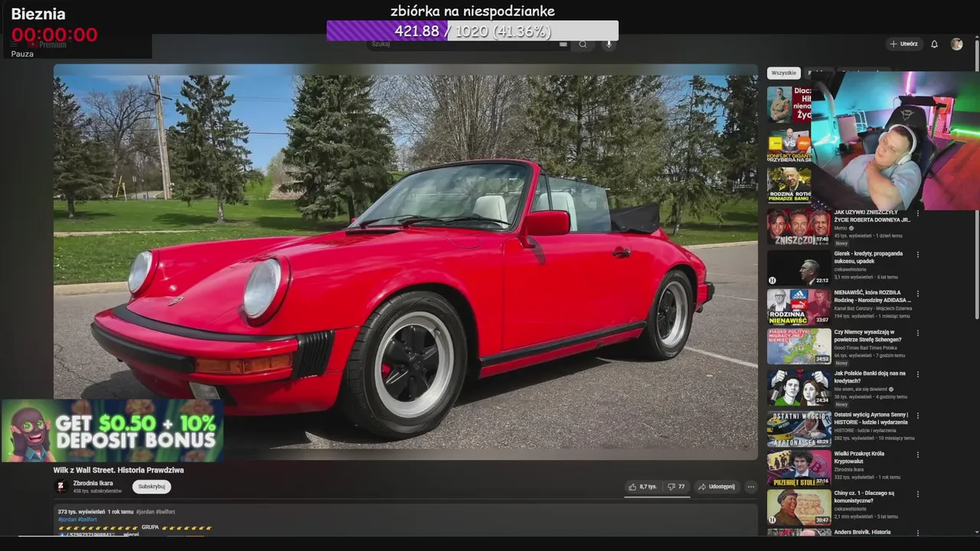Click the 'Mehlo' channel name

pyautogui.click(x=841, y=228)
